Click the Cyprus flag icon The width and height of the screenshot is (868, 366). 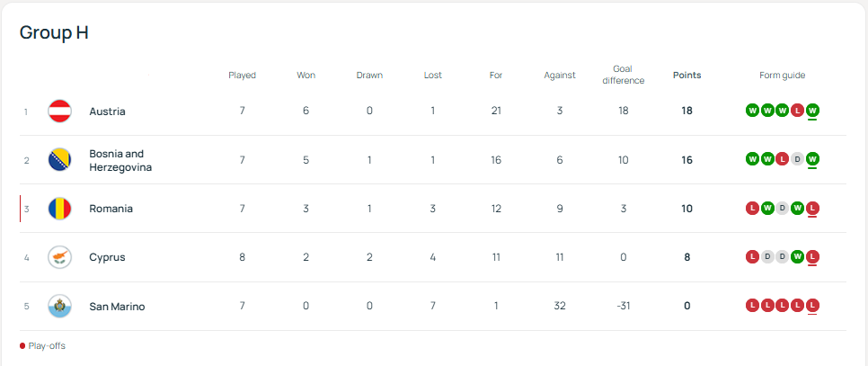[60, 257]
